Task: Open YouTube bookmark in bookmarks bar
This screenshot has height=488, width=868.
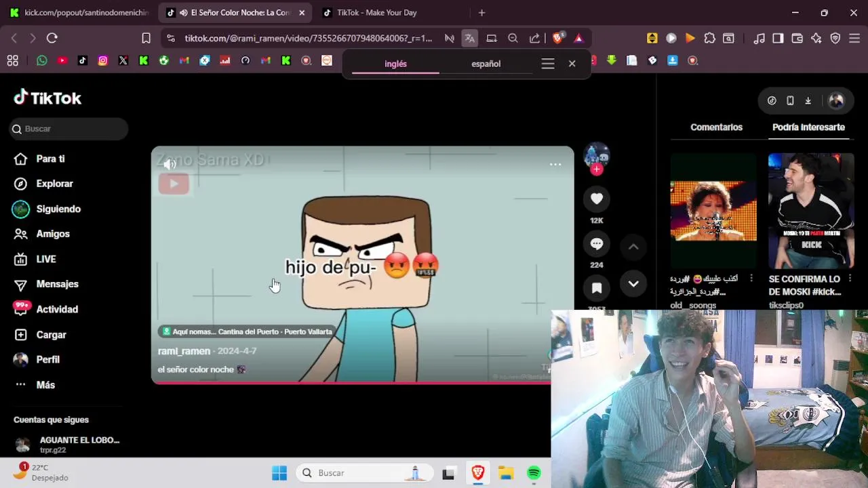Action: (62, 60)
